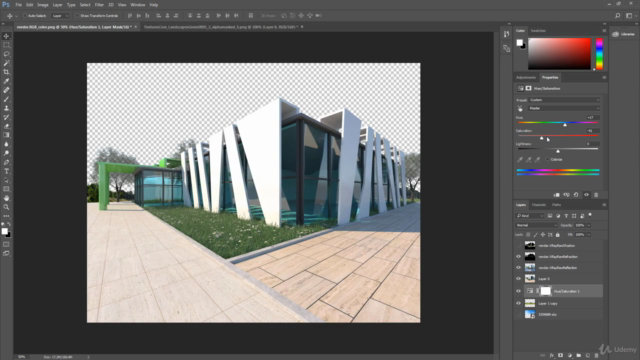Hide the Layer 1 copy layer
Viewport: 640px width, 360px height.
pyautogui.click(x=519, y=303)
